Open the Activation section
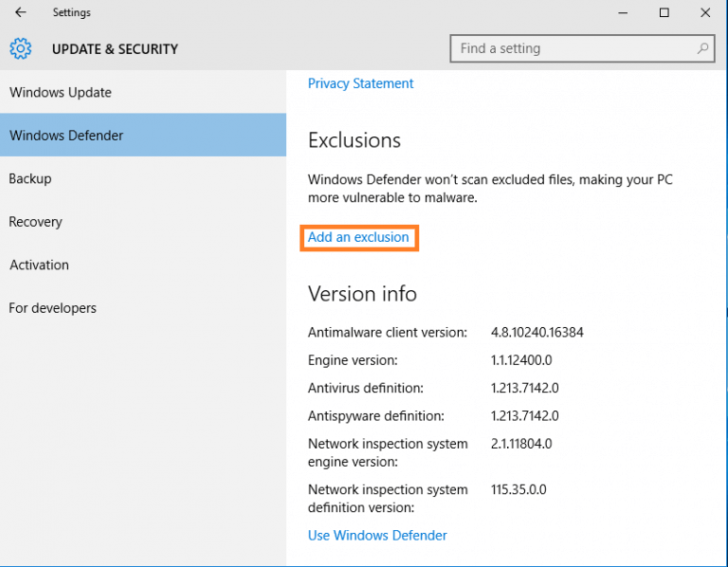Viewport: 728px width, 567px height. pyautogui.click(x=143, y=265)
